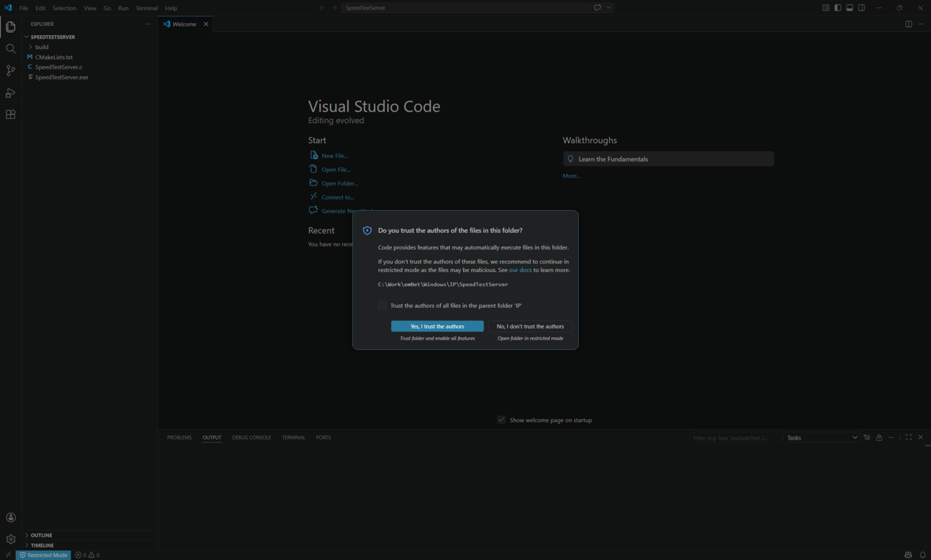The image size is (931, 560).
Task: Open the Search view in the activity bar
Action: point(10,48)
